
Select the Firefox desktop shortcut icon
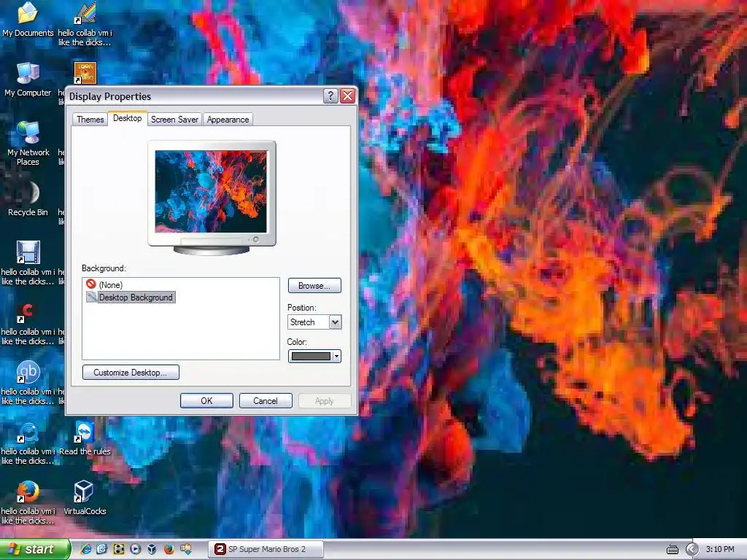click(28, 491)
